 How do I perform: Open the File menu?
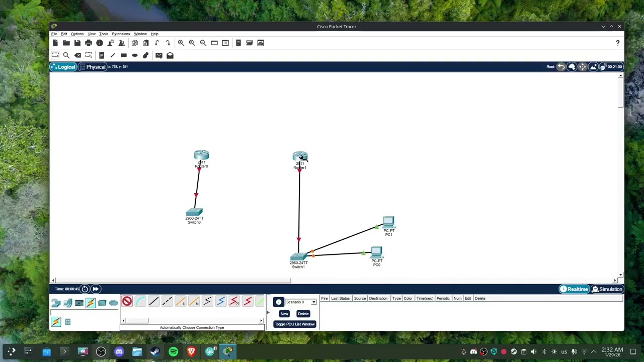click(x=54, y=34)
